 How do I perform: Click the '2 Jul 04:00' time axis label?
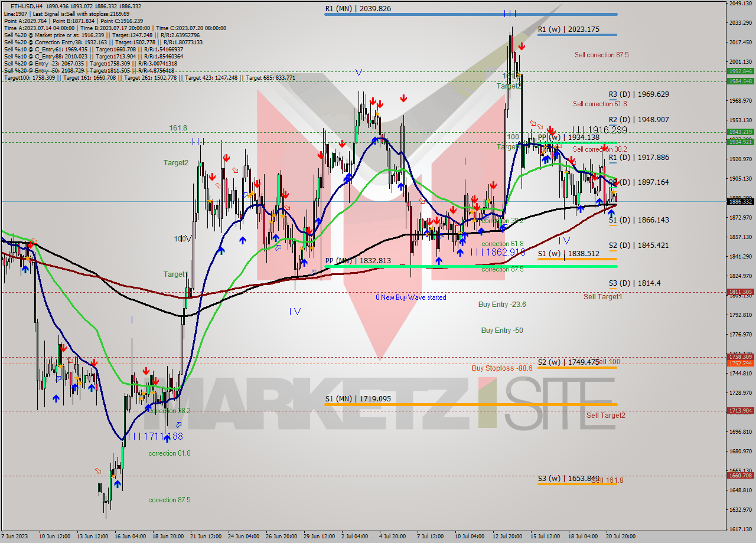click(x=354, y=537)
